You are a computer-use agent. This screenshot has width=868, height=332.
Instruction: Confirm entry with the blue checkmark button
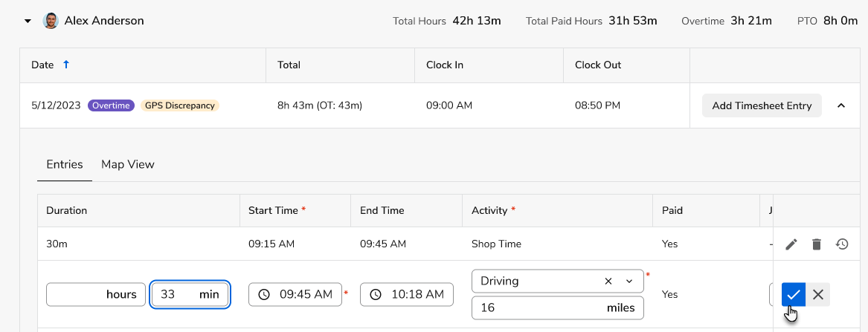[794, 295]
